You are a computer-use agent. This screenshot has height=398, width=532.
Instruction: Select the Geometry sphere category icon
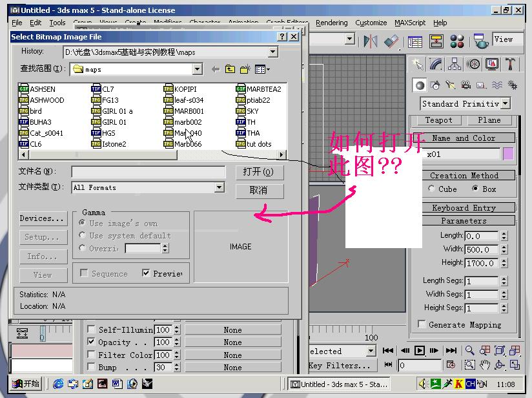(x=420, y=85)
